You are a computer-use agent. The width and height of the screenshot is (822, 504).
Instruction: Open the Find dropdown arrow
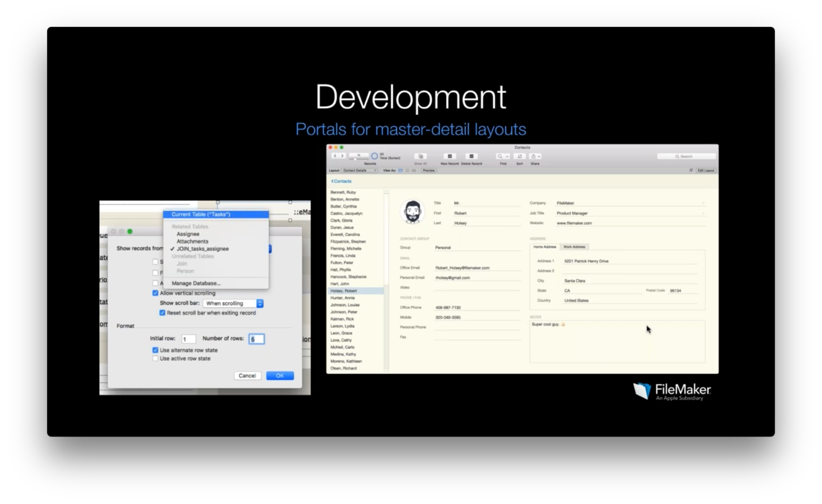(507, 156)
